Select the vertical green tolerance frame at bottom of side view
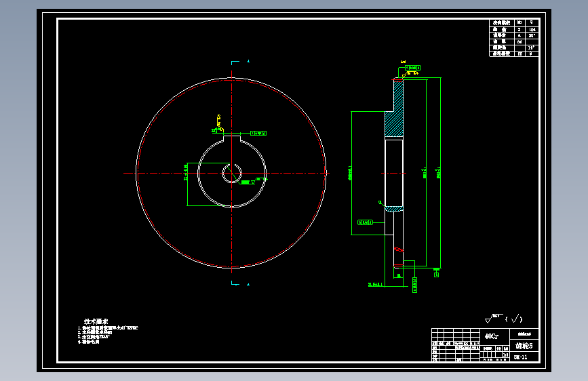 (x=415, y=285)
